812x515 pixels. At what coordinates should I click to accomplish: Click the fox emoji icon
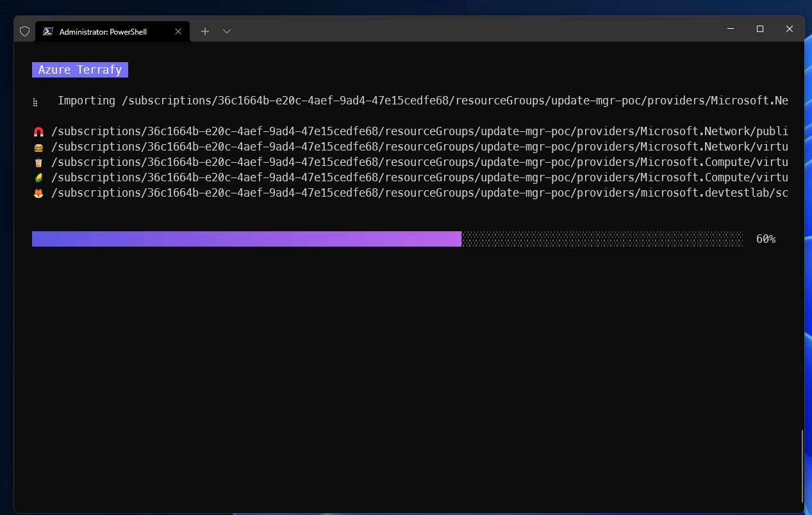click(38, 193)
